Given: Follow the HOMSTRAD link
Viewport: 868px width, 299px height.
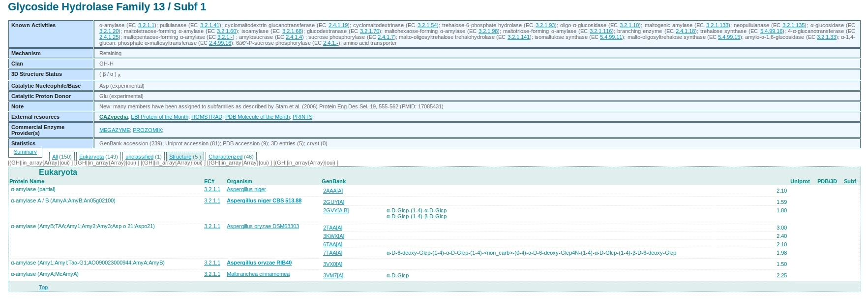Looking at the screenshot, I should (207, 117).
